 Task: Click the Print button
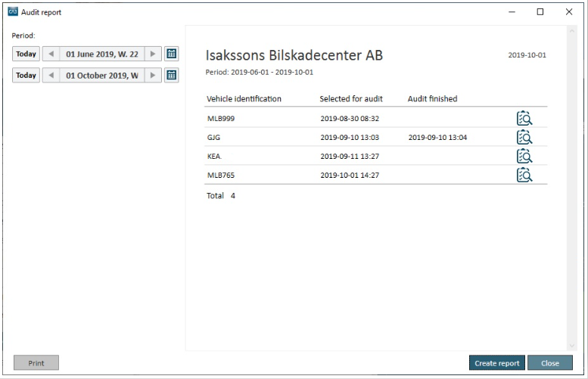[x=36, y=363]
